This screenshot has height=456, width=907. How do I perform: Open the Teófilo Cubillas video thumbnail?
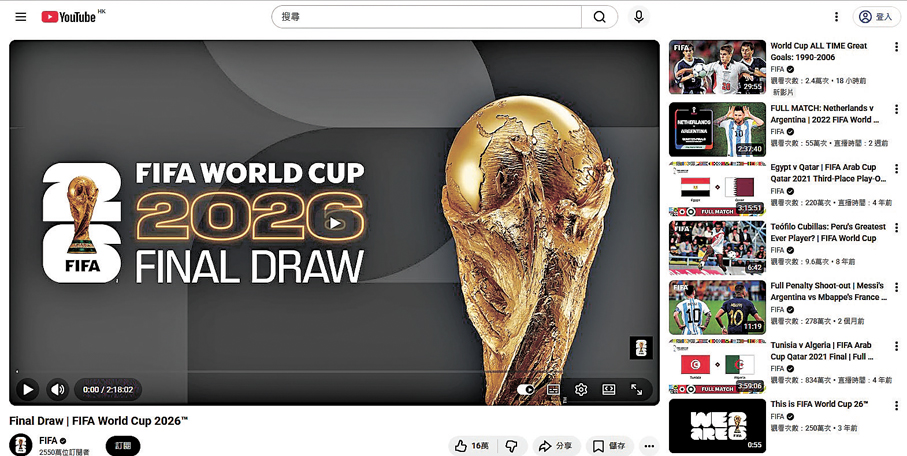click(717, 248)
